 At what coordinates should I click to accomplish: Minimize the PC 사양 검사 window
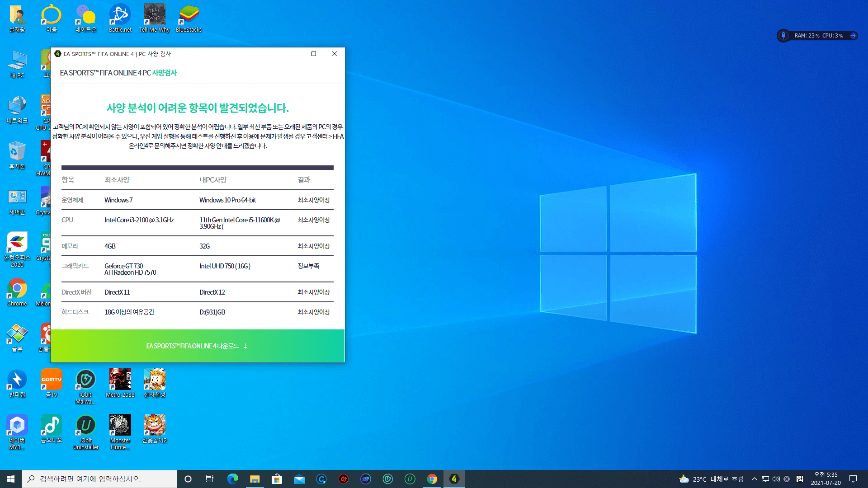click(293, 54)
